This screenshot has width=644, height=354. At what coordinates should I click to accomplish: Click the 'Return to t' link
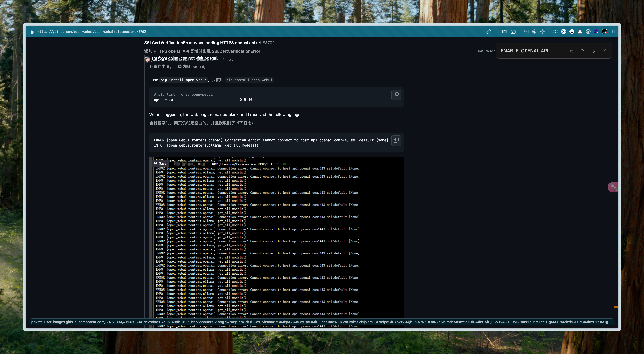pyautogui.click(x=487, y=51)
